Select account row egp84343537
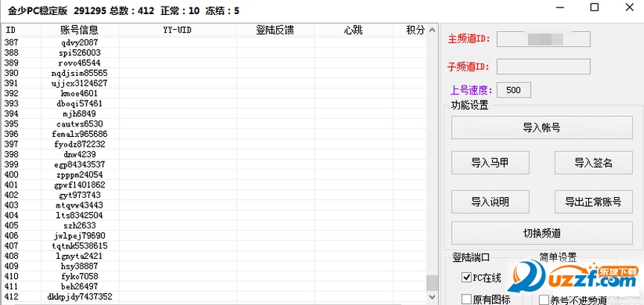Image resolution: width=644 pixels, height=305 pixels. click(x=214, y=164)
